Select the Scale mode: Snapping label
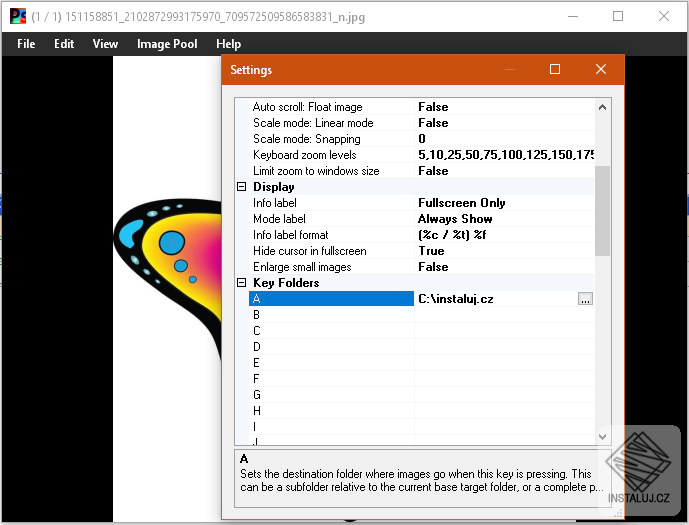The width and height of the screenshot is (689, 525). [x=307, y=139]
